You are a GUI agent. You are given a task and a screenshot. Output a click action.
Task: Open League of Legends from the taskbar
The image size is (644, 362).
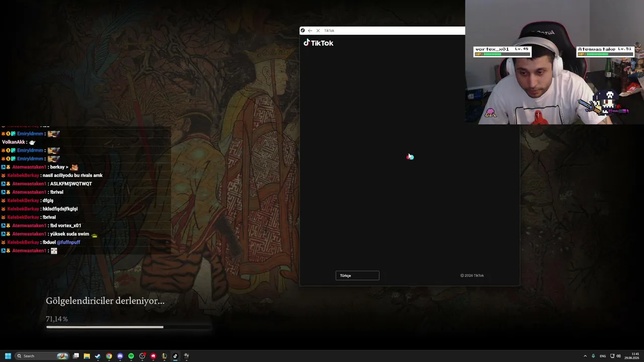click(x=165, y=356)
